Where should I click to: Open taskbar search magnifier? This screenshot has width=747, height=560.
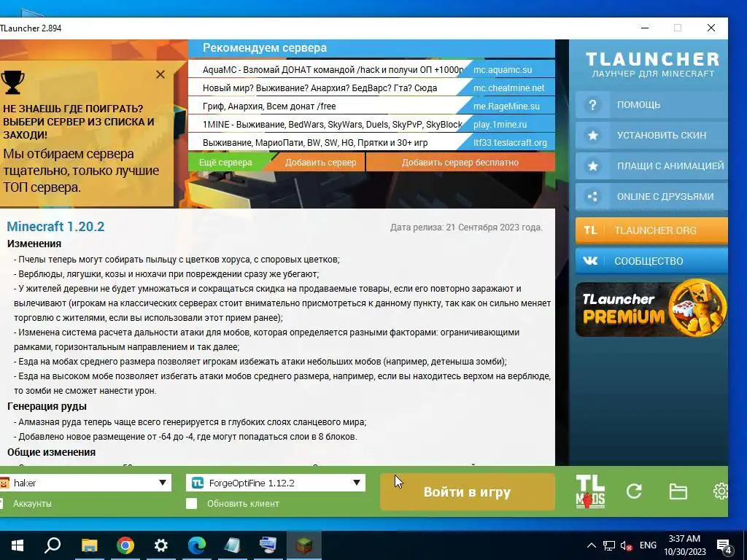(53, 545)
